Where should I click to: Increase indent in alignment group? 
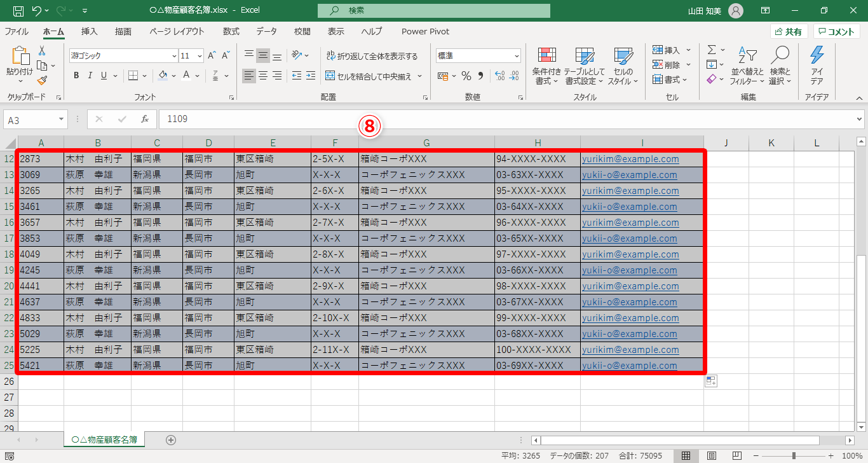click(311, 76)
